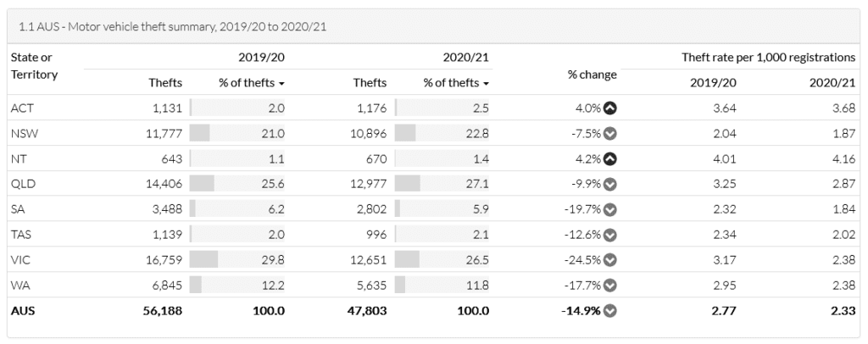The width and height of the screenshot is (868, 344).
Task: Sort by 2019/20 % of thefts column
Action: coord(251,83)
